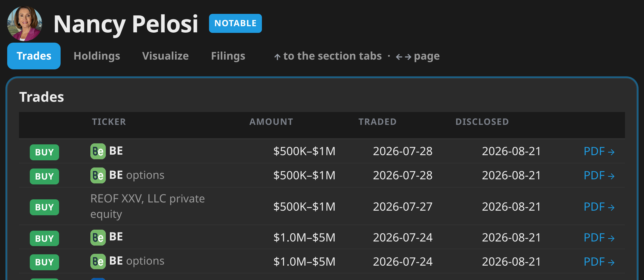
Task: Click the BE logo in the 2026-07-28 BE stock row
Action: pos(98,151)
